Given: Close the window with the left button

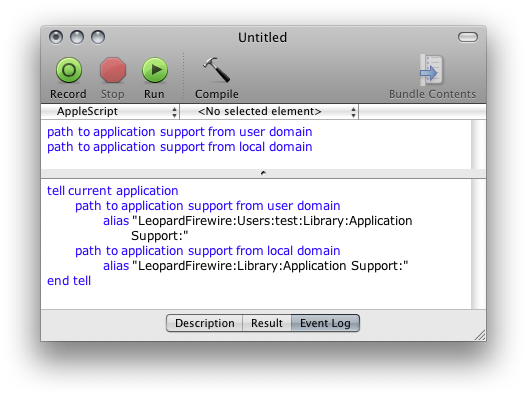Looking at the screenshot, I should (56, 37).
